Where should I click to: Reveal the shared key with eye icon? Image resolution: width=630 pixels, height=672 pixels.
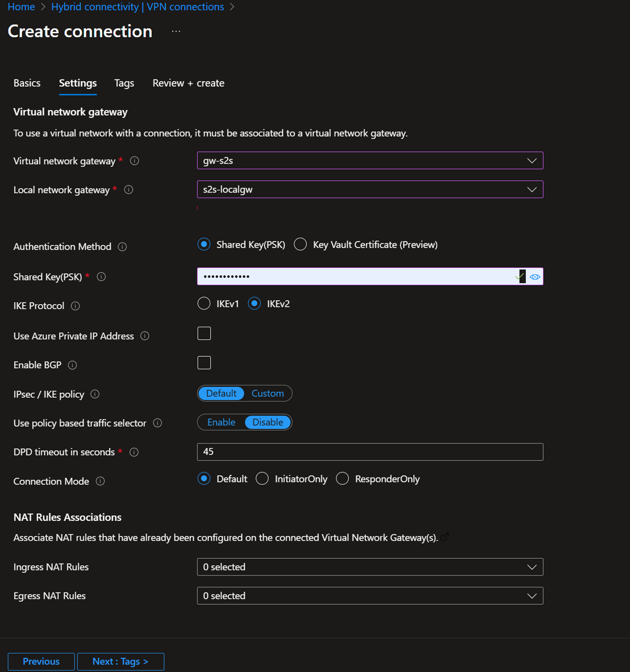pos(535,277)
